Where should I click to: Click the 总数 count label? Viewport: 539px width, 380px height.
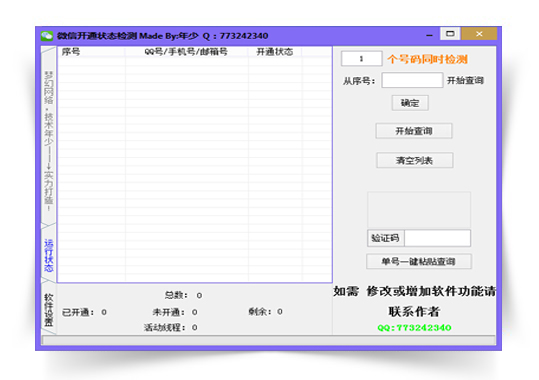point(183,295)
